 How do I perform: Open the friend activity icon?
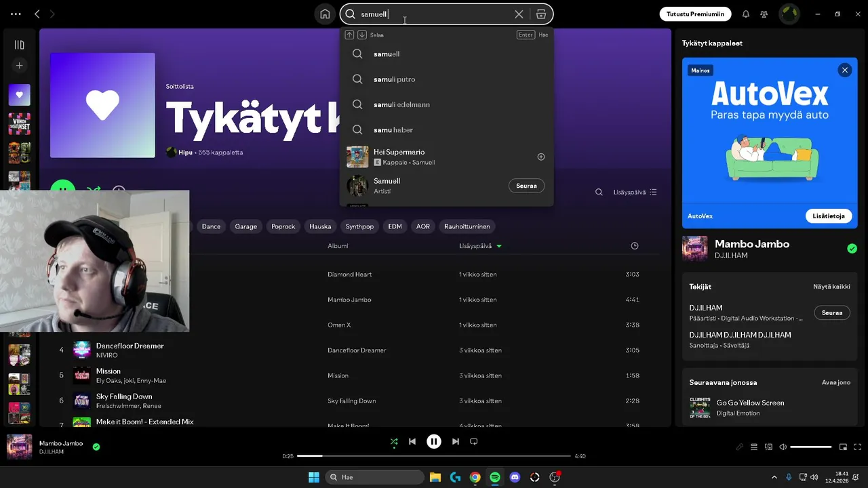764,14
